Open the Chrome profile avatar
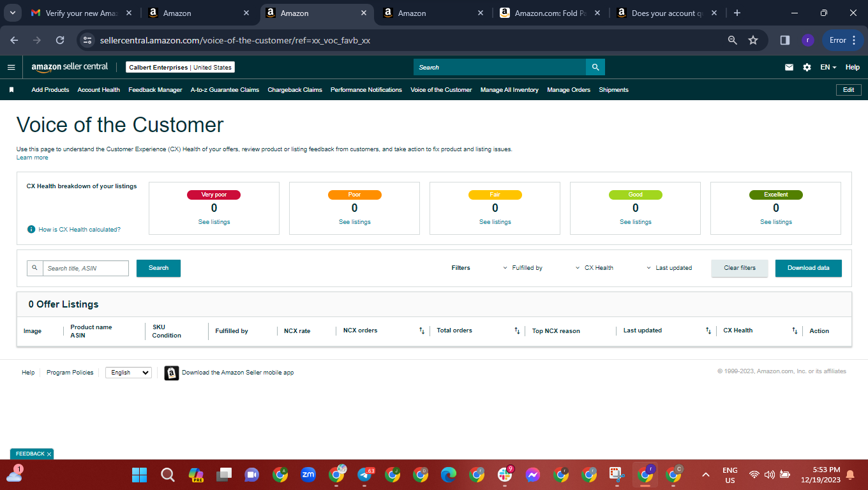The height and width of the screenshot is (490, 868). [x=808, y=40]
